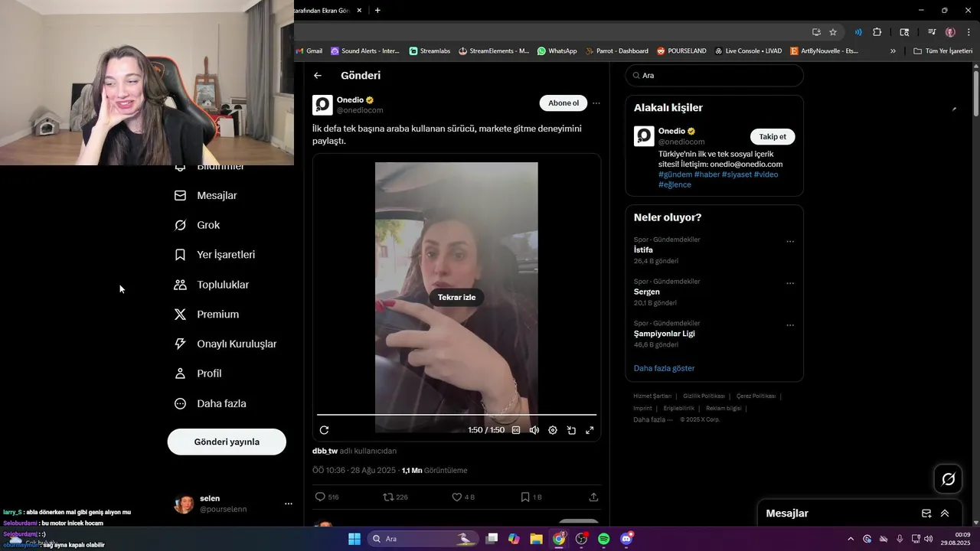Image resolution: width=980 pixels, height=551 pixels.
Task: Open Premium in the sidebar
Action: [207, 315]
